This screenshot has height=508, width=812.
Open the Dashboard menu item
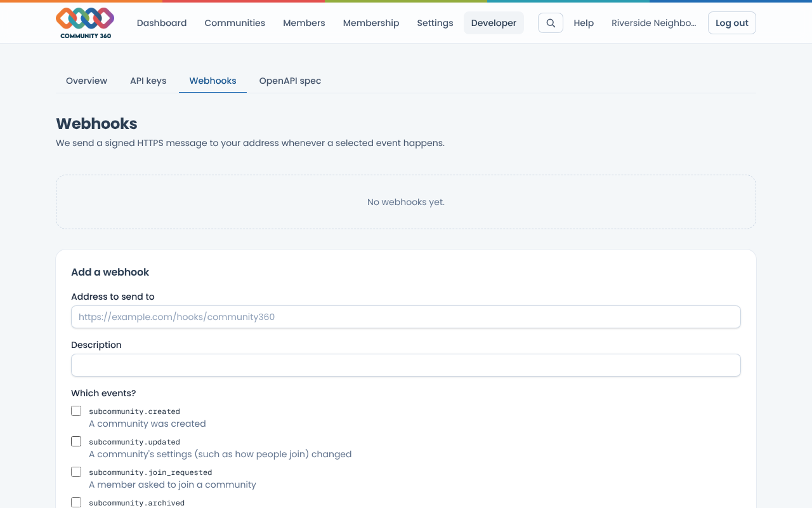coord(162,23)
